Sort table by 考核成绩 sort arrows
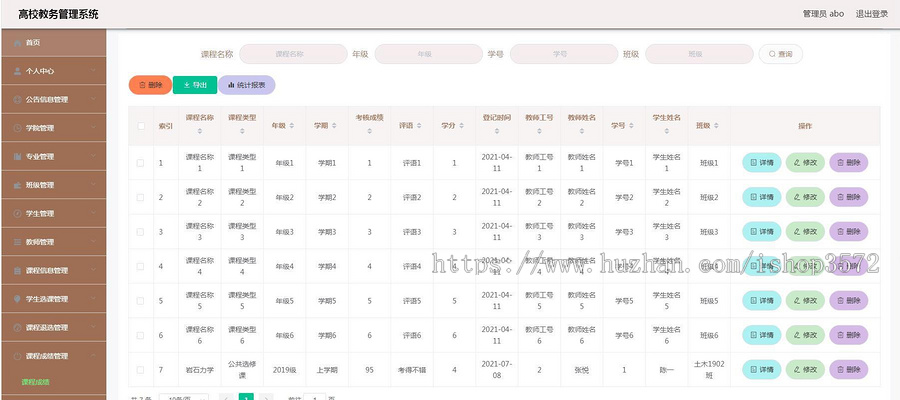The image size is (900, 400). pos(370,131)
